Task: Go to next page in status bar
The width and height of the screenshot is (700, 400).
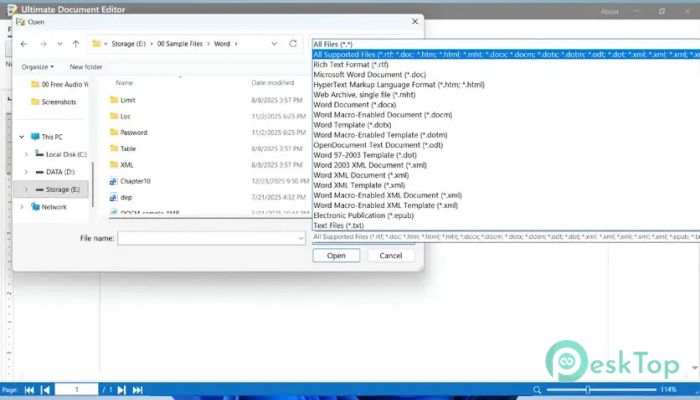Action: pyautogui.click(x=121, y=390)
